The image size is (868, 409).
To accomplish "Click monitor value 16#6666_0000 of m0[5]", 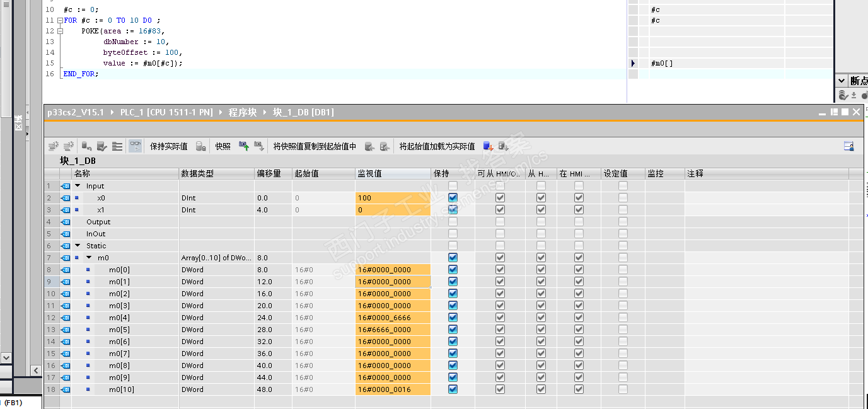I will (x=393, y=330).
